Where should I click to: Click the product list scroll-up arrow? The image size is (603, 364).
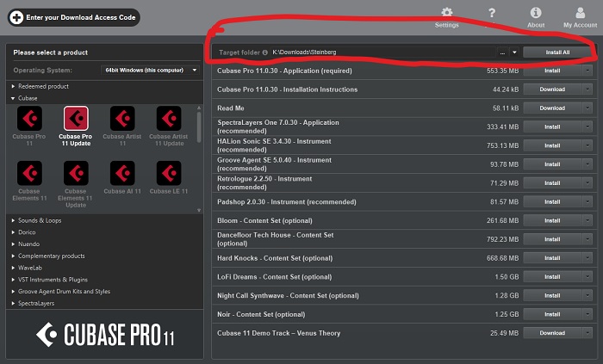[199, 108]
